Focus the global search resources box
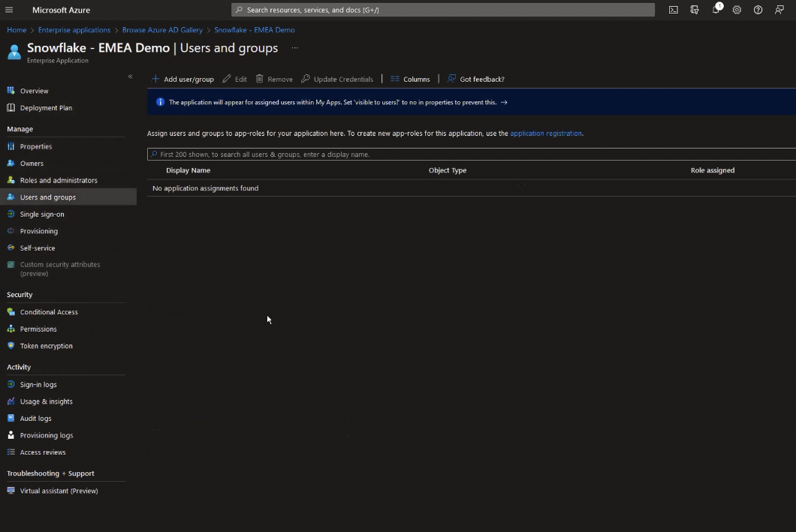 tap(442, 10)
